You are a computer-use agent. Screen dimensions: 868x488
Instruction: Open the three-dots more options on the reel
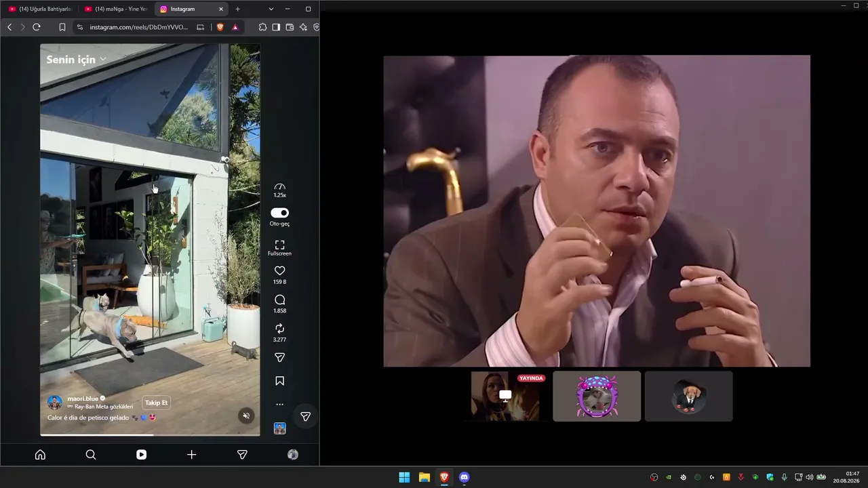pos(279,405)
